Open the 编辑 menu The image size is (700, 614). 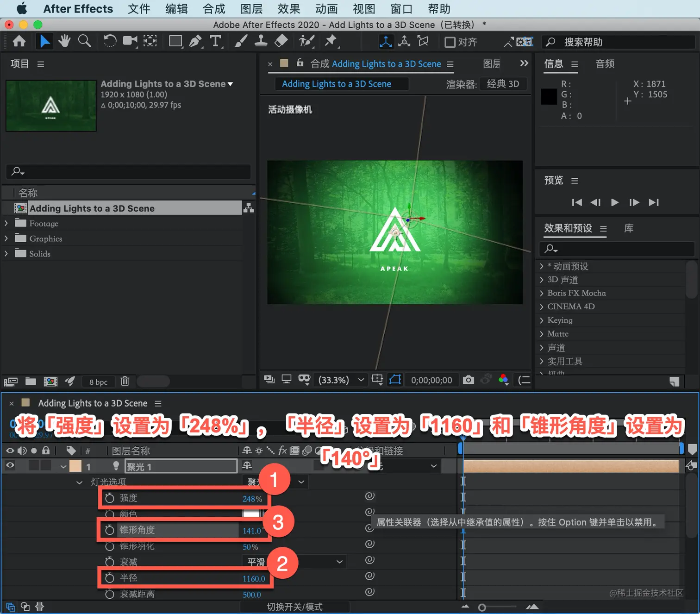click(x=176, y=9)
